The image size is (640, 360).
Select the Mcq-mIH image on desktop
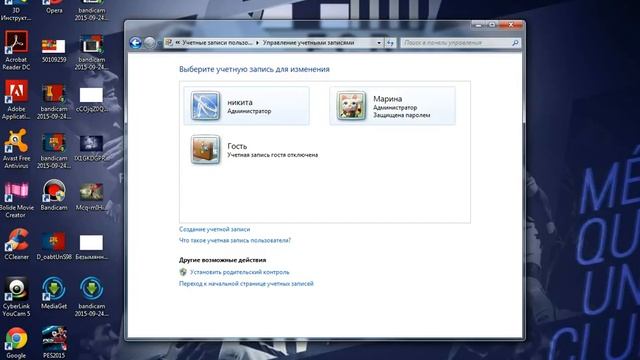(91, 196)
